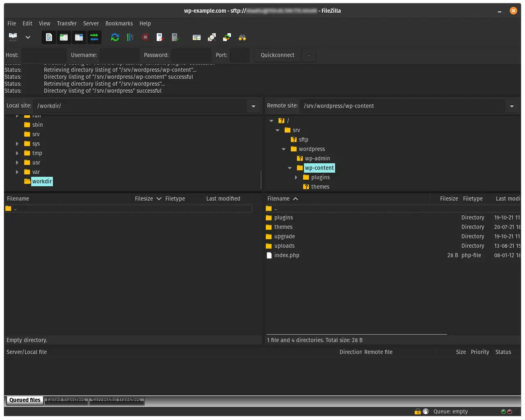Expand the local sys folder
Viewport: 525px width, 420px height.
[17, 144]
